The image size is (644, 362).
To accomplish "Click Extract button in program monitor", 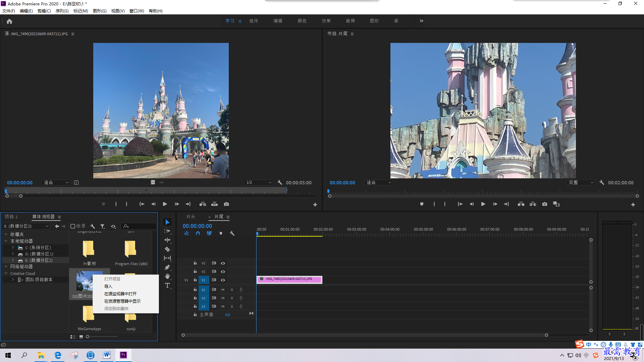I will pos(533,204).
